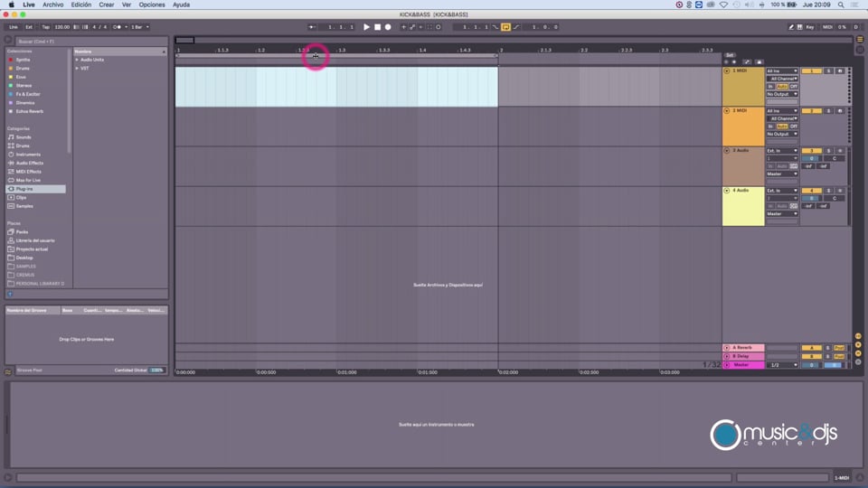
Task: Toggle the Link button
Action: pos(14,26)
